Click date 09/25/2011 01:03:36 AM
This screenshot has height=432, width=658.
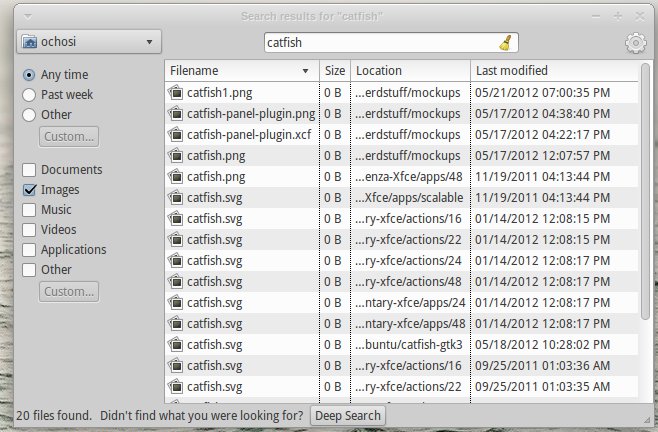coord(542,366)
